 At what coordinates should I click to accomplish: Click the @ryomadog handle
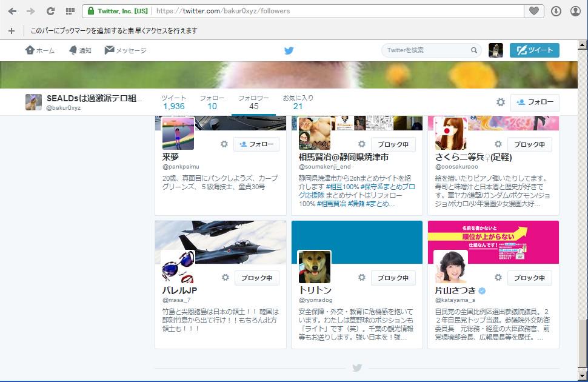(316, 300)
